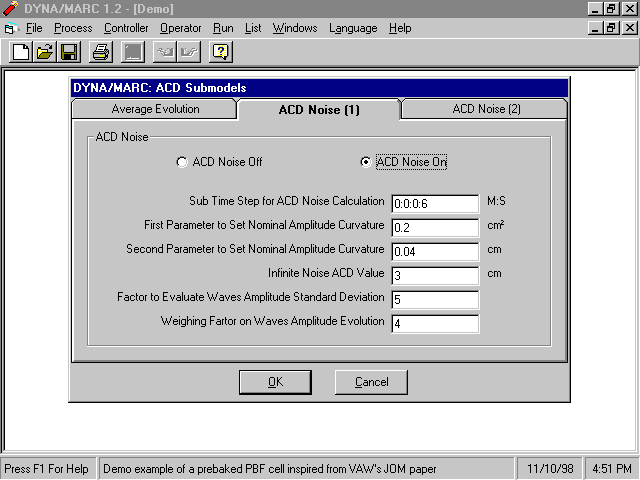Edit the Second Parameter Nominal Amplitude field
This screenshot has width=640, height=480.
coord(435,252)
